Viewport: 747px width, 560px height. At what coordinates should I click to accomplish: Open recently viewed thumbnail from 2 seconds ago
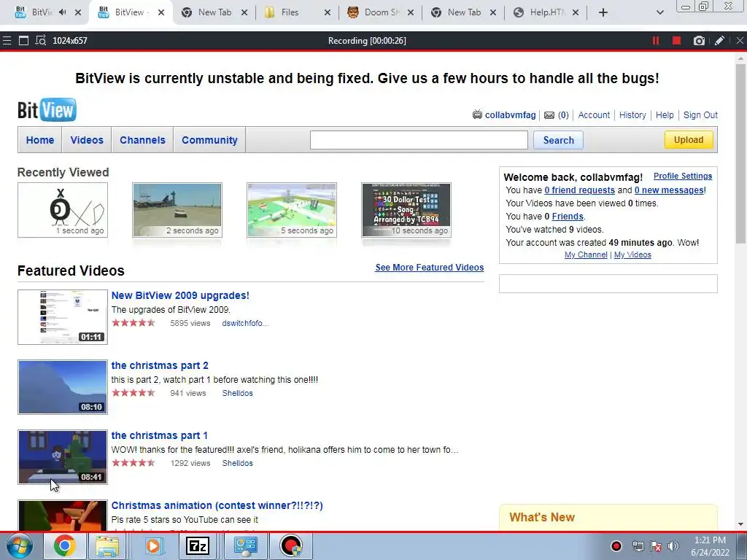point(177,210)
